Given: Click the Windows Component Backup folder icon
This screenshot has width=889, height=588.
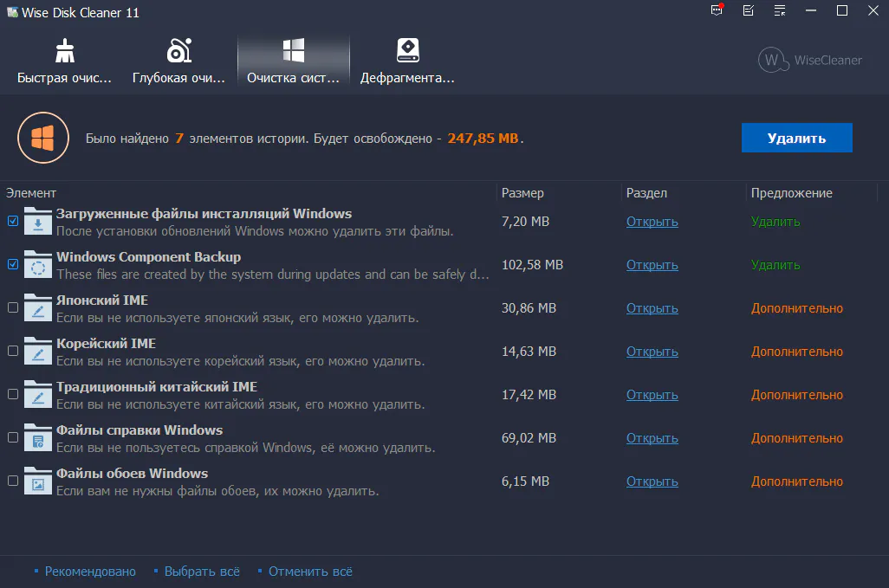Looking at the screenshot, I should click(x=38, y=264).
